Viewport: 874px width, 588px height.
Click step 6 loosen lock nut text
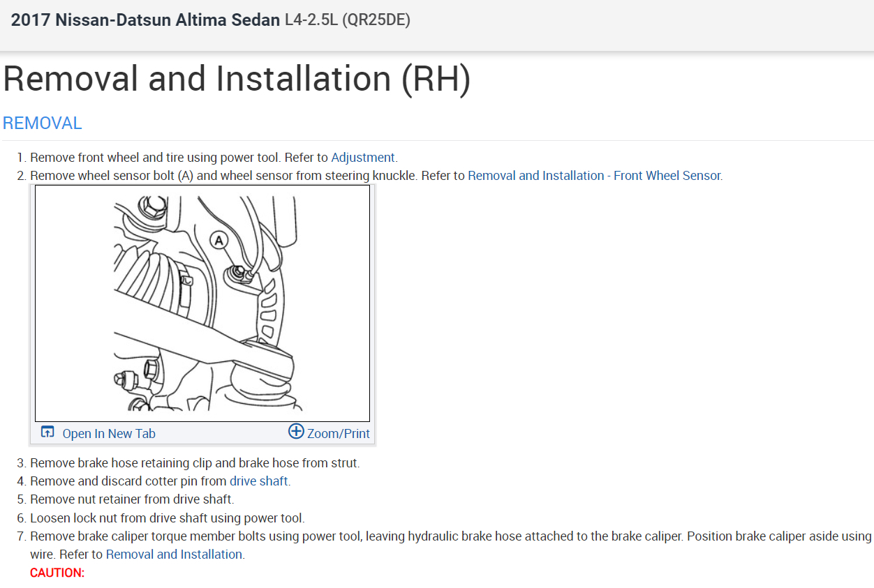pos(168,518)
